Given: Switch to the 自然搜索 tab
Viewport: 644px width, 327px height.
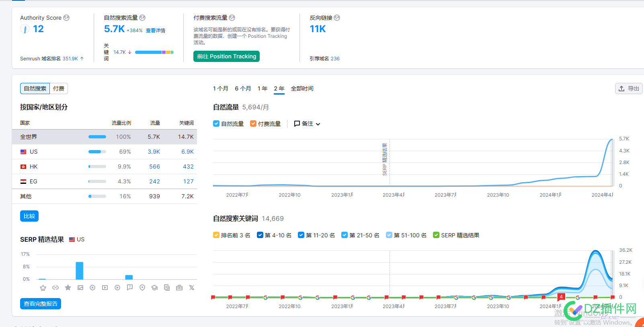Looking at the screenshot, I should pyautogui.click(x=35, y=88).
